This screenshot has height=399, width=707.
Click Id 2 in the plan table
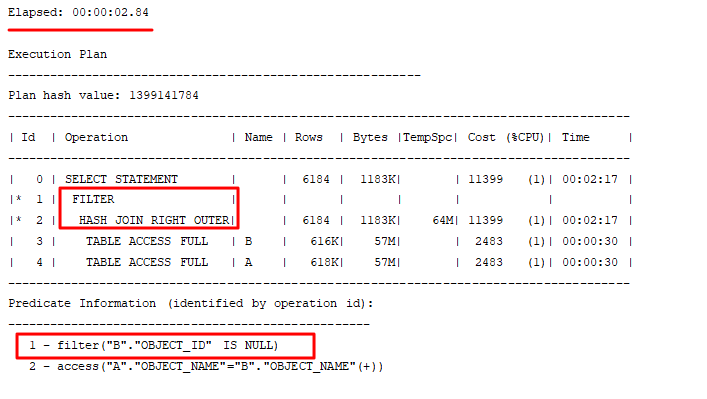click(39, 220)
